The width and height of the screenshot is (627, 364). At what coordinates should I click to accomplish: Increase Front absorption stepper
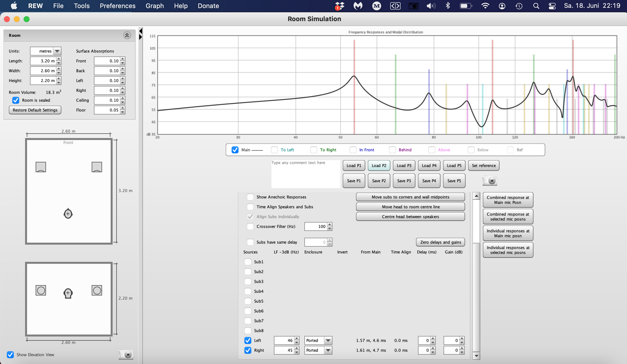click(x=122, y=59)
